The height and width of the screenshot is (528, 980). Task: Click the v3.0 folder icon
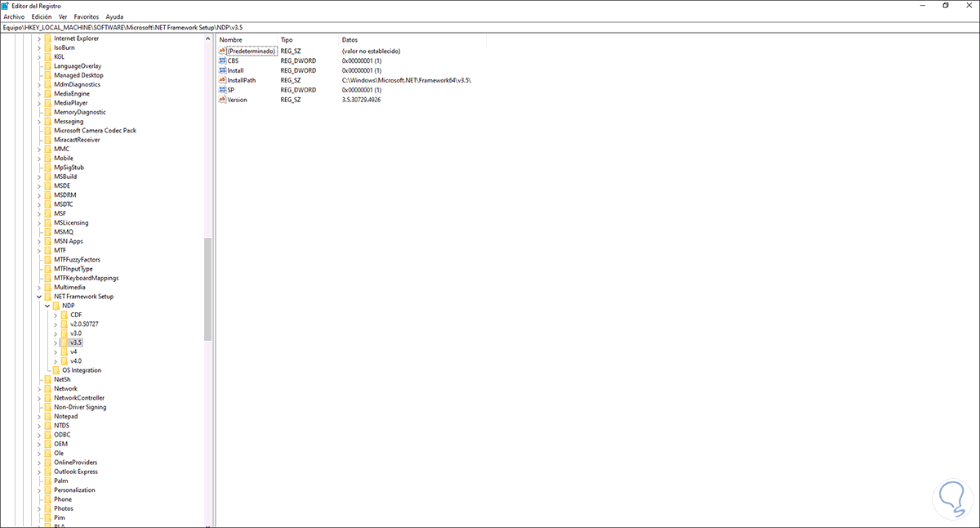[x=64, y=333]
